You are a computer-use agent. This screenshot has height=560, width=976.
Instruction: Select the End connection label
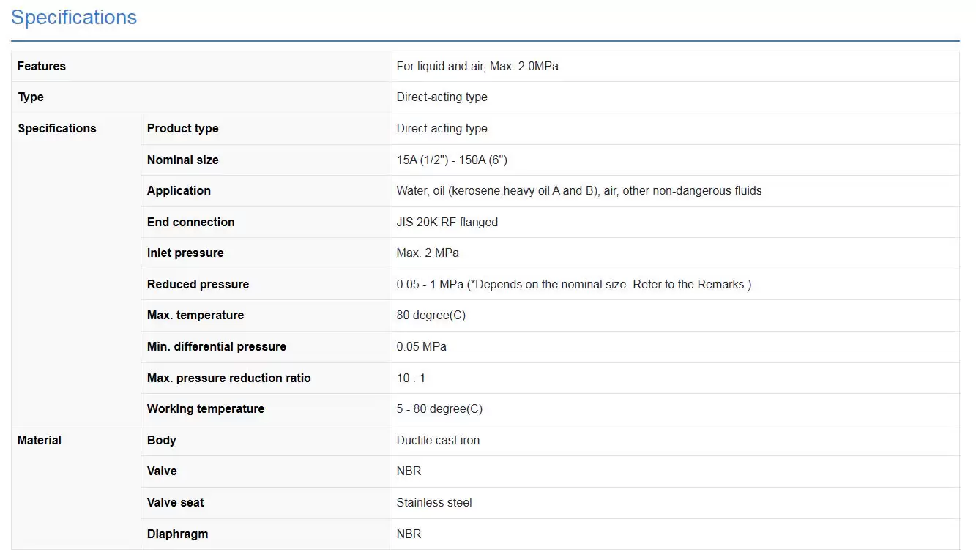coord(190,222)
